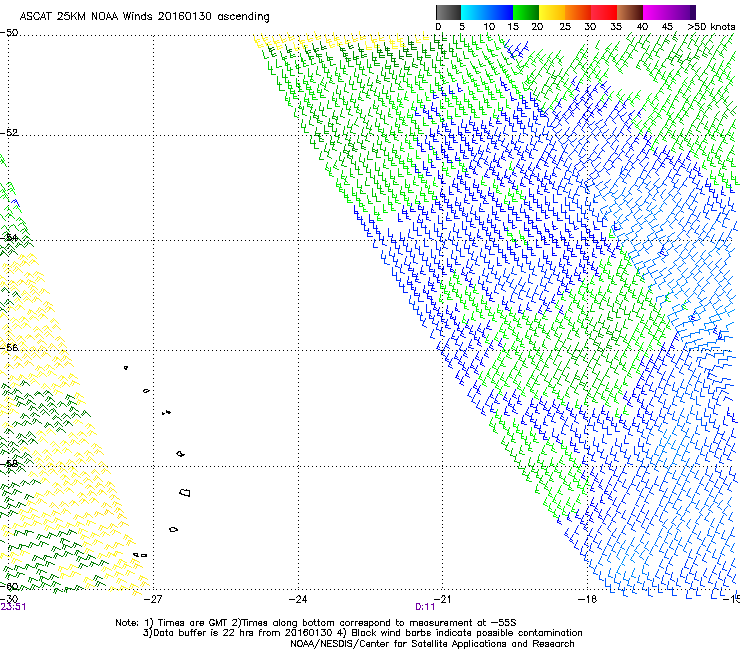This screenshot has height=650, width=740.
Task: Click the purple swath time '0:11'
Action: click(x=425, y=607)
